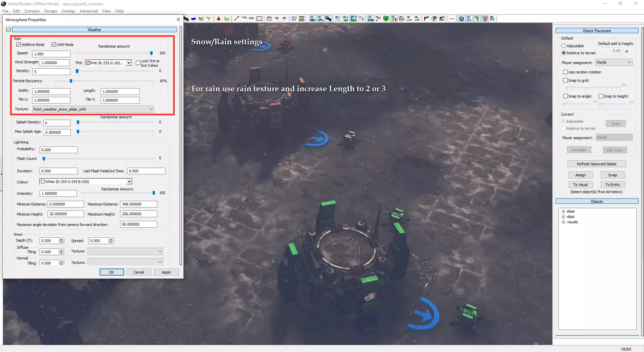This screenshot has height=352, width=644.
Task: Enable Snap to height checkbox
Action: [x=601, y=96]
